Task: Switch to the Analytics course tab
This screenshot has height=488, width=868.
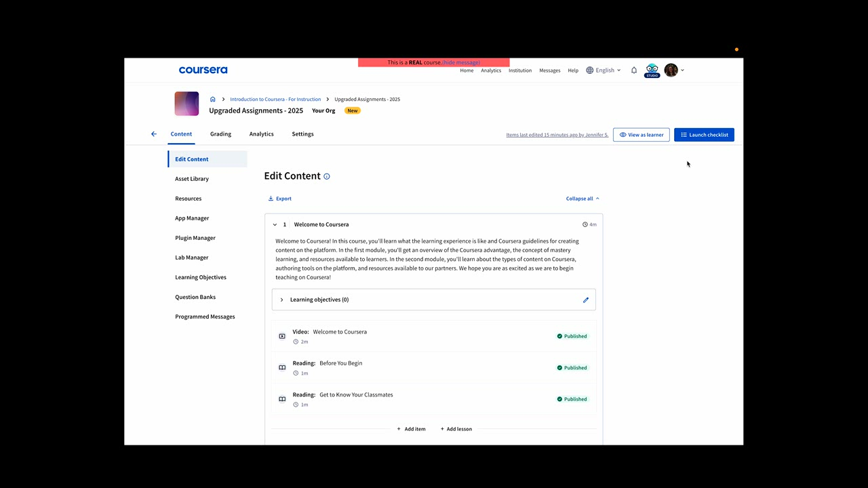Action: tap(261, 134)
